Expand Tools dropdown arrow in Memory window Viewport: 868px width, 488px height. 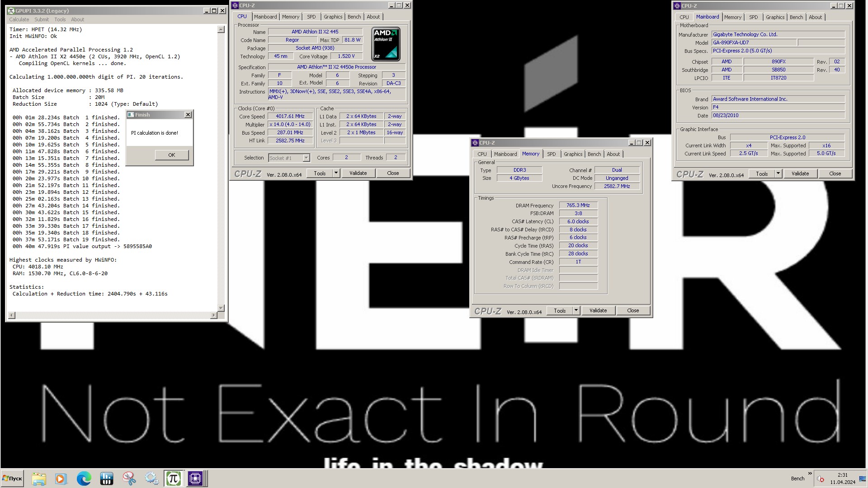[x=576, y=310]
